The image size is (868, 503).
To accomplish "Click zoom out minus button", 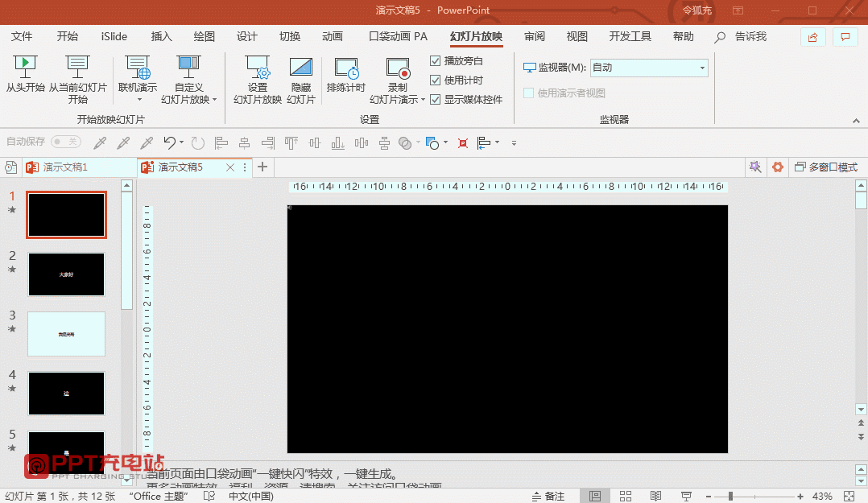I will click(x=708, y=497).
